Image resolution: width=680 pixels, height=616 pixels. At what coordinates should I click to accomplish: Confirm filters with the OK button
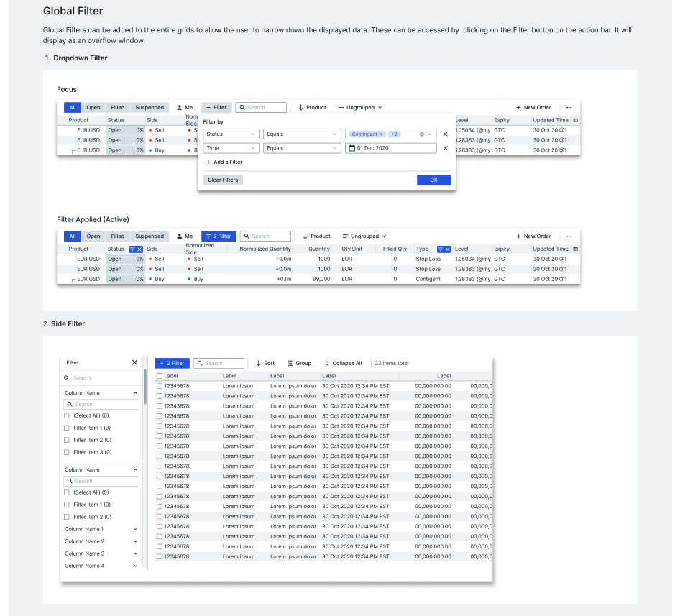click(433, 180)
